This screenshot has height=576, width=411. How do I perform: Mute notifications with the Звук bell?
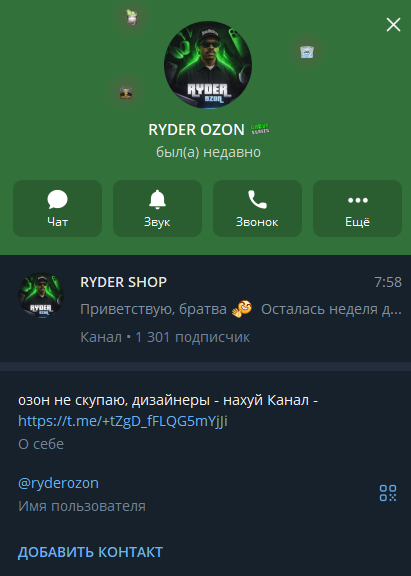[x=157, y=208]
